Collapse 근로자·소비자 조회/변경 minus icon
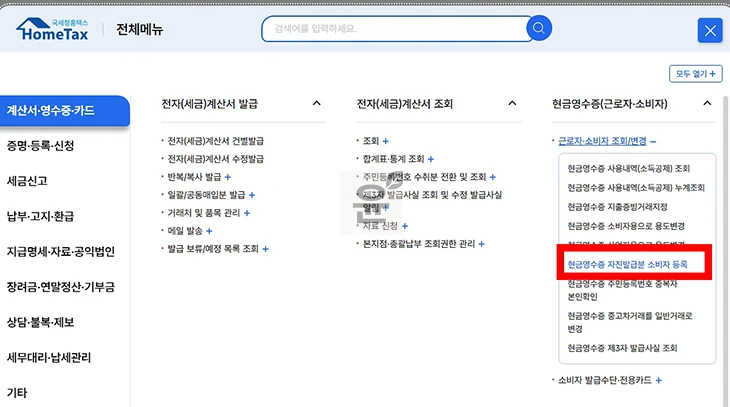 click(x=653, y=142)
